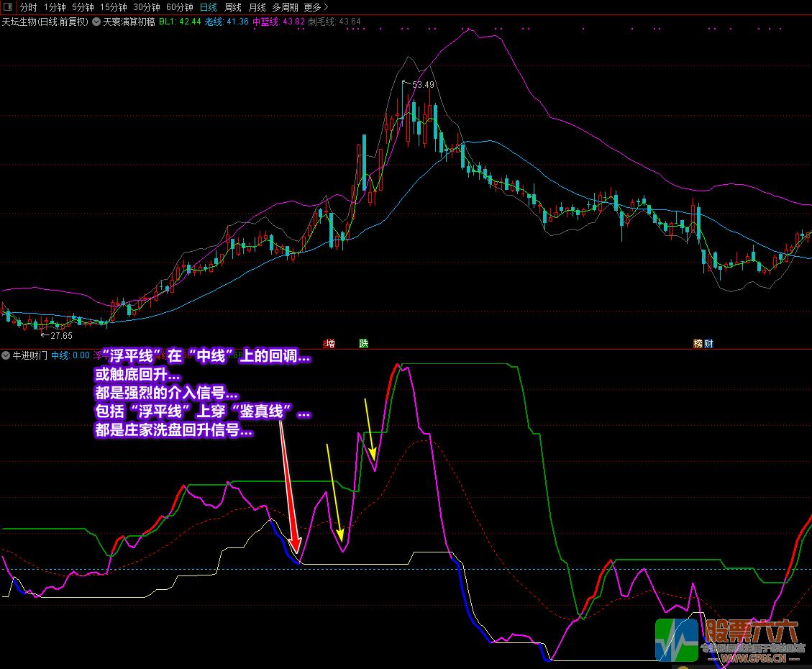812x669 pixels.
Task: Open the 多周期 multi-period view
Action: [x=285, y=7]
